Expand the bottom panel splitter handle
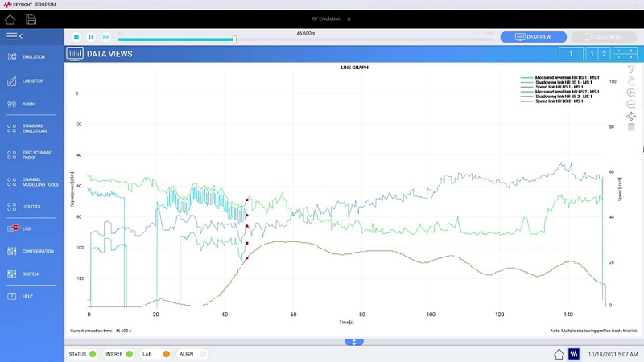This screenshot has height=362, width=644. 354,343
